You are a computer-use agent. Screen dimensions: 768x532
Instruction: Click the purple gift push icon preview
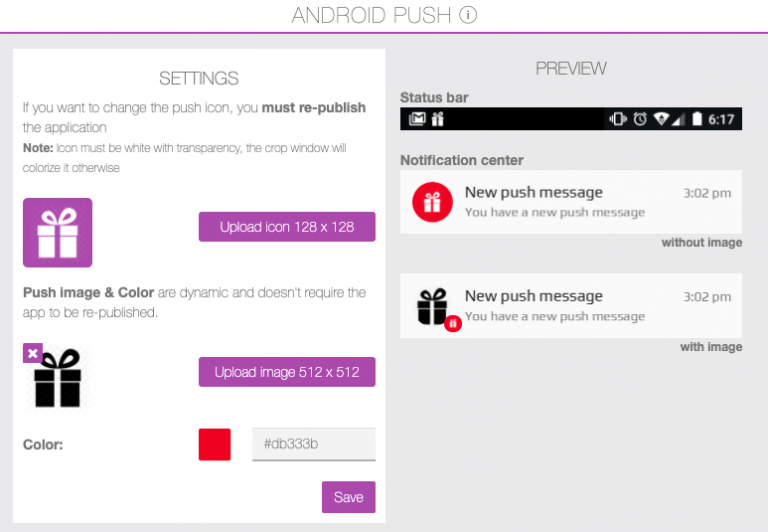point(57,232)
